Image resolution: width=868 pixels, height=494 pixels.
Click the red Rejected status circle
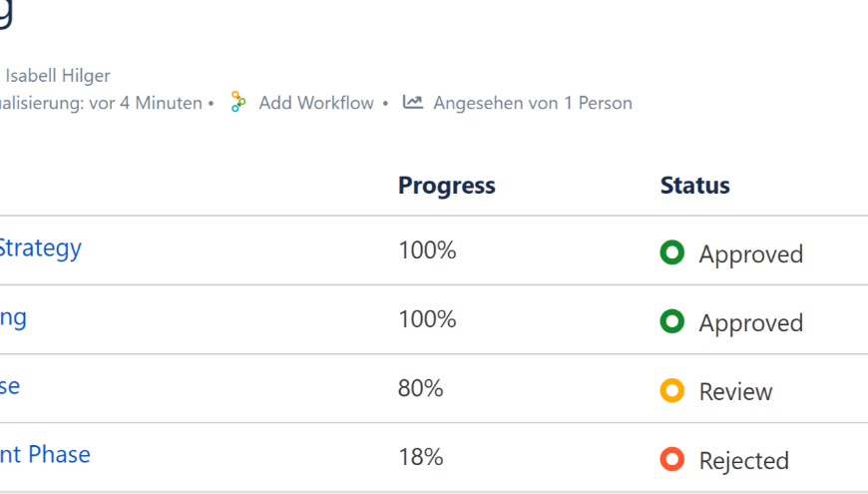pyautogui.click(x=672, y=460)
